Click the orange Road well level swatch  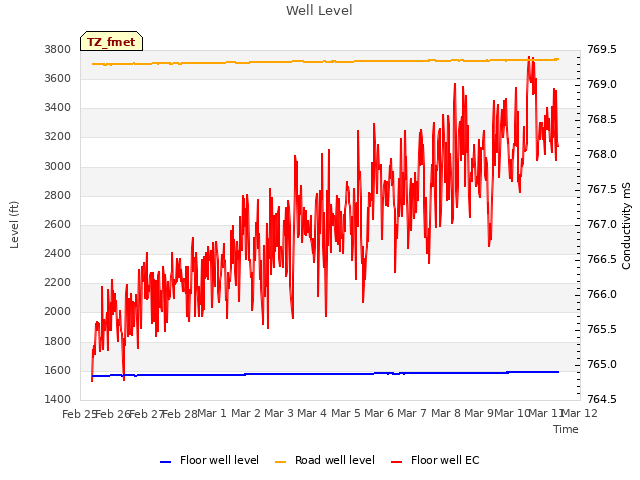tap(280, 462)
